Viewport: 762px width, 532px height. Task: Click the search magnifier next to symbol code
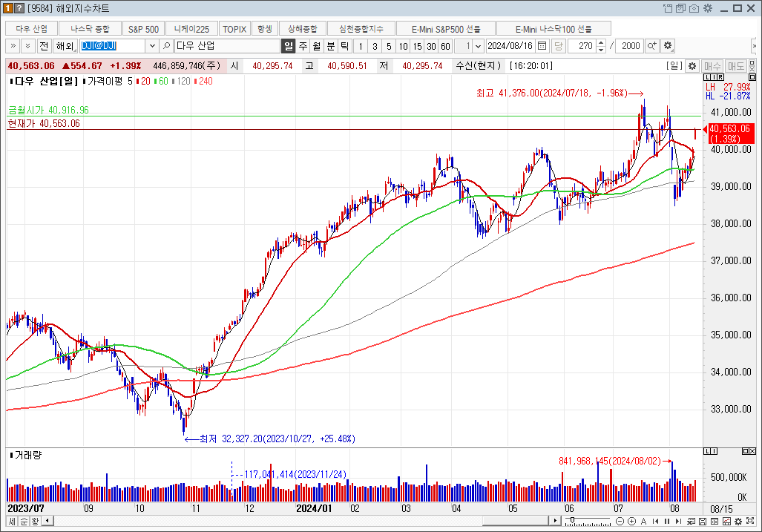click(x=166, y=46)
